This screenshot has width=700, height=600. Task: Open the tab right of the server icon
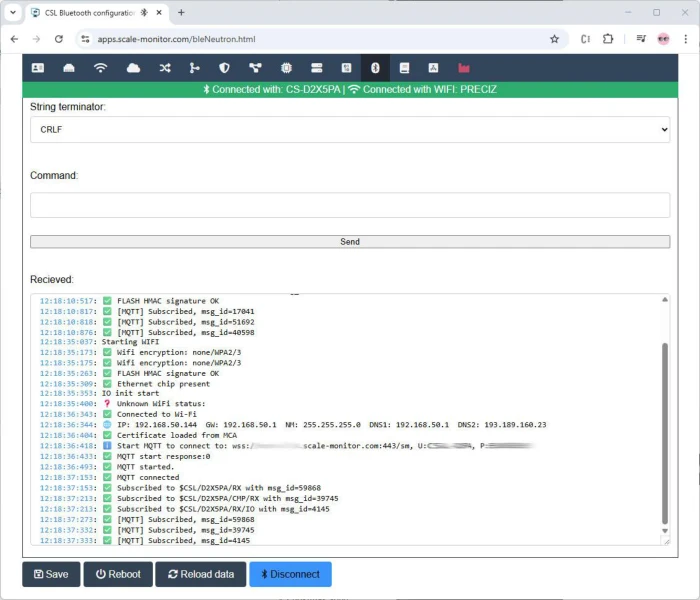tap(346, 68)
